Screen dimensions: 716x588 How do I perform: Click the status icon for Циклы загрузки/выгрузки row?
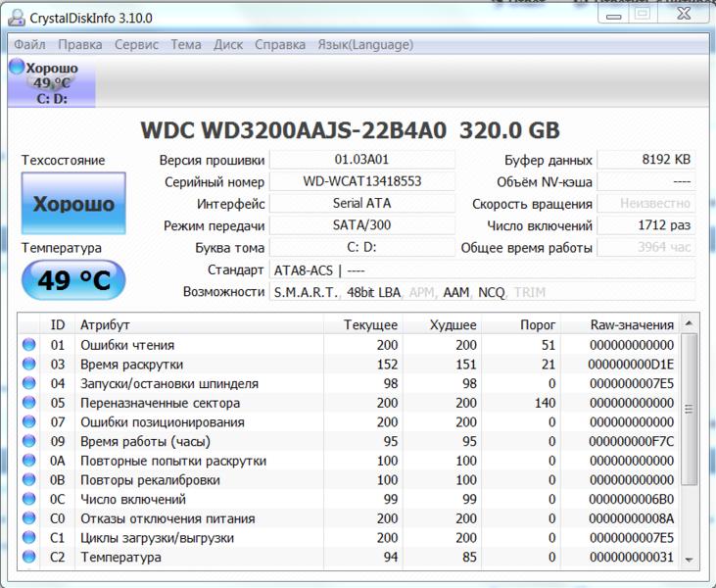(x=28, y=537)
